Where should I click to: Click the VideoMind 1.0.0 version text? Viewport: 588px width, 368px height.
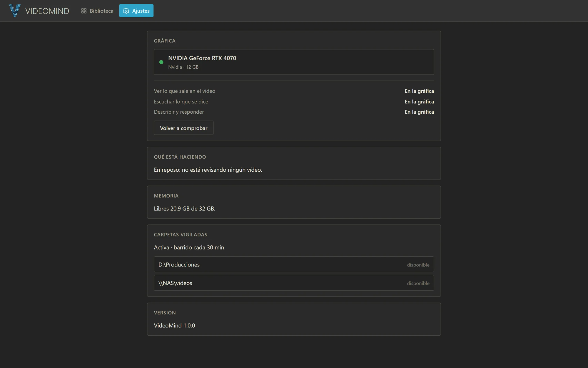(x=174, y=326)
